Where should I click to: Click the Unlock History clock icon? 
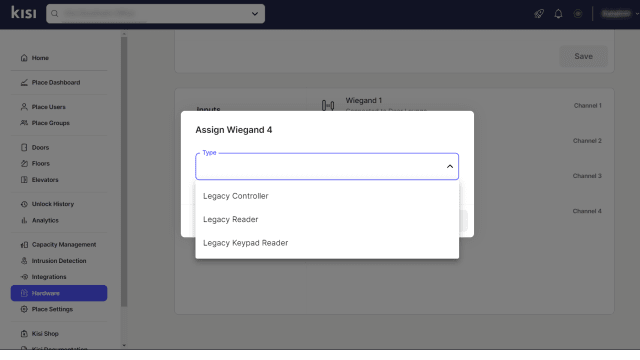[24, 204]
